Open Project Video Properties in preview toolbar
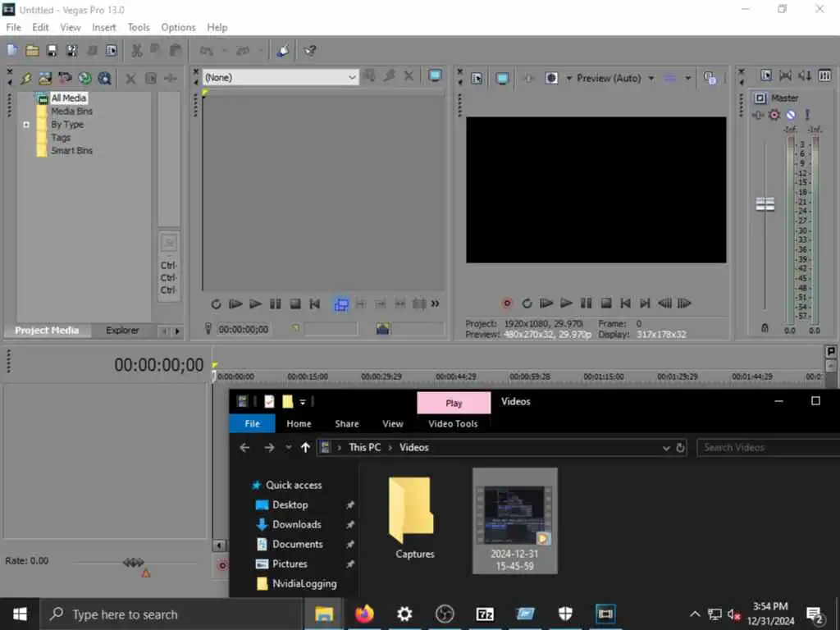The width and height of the screenshot is (840, 630). point(477,78)
